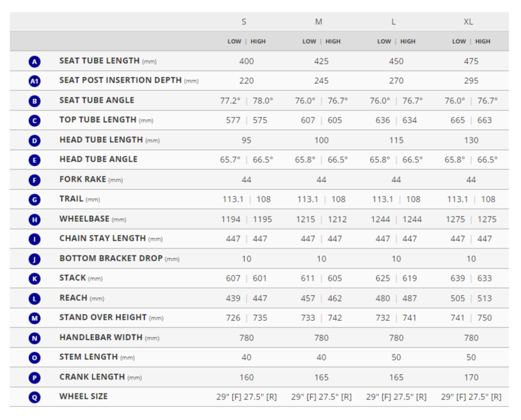Click the N handlebar width badge
The height and width of the screenshot is (420, 521).
click(x=35, y=338)
